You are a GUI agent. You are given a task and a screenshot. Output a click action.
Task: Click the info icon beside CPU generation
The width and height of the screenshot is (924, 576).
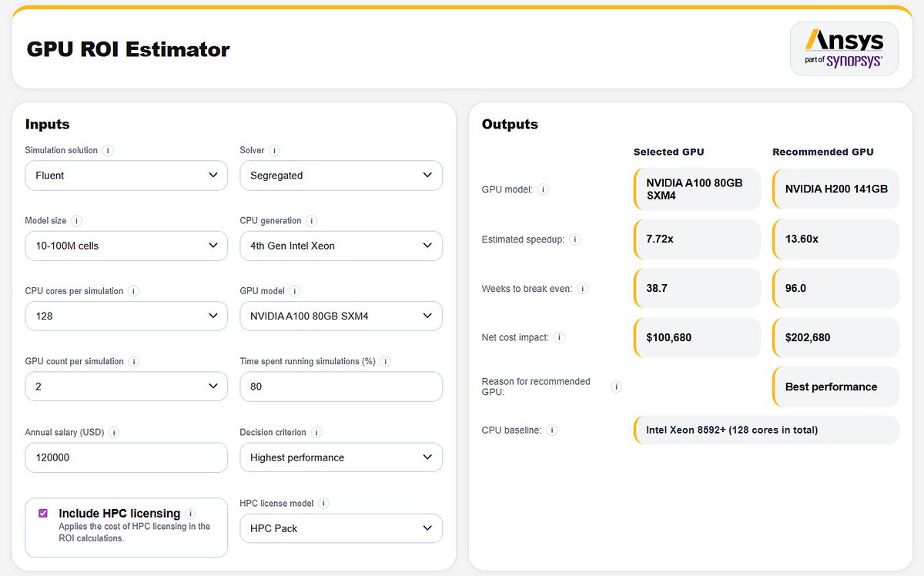coord(312,221)
